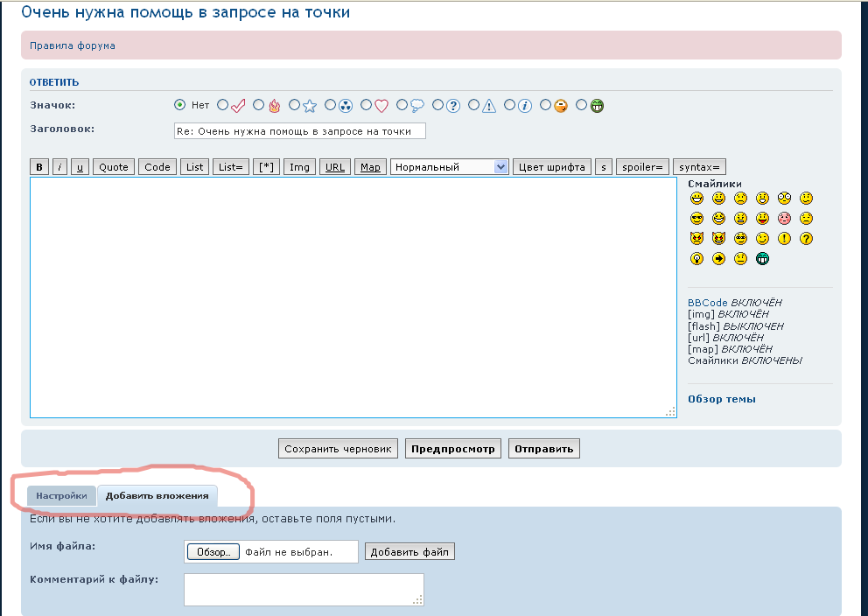The width and height of the screenshot is (868, 616).
Task: Open the 'Цвет шрифта' color picker
Action: (x=551, y=166)
